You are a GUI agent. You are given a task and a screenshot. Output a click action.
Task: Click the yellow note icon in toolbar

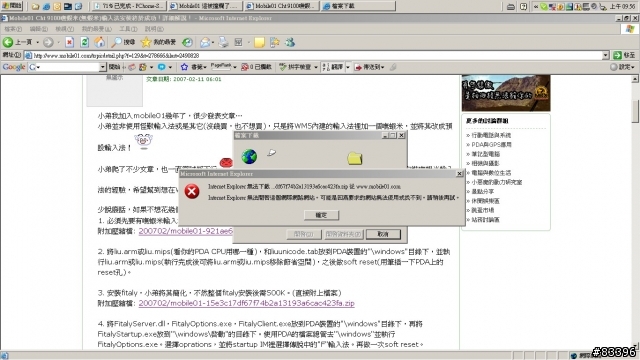coord(259,42)
